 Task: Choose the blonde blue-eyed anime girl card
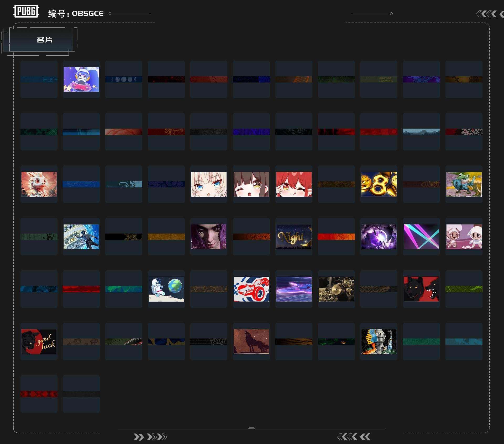(209, 184)
